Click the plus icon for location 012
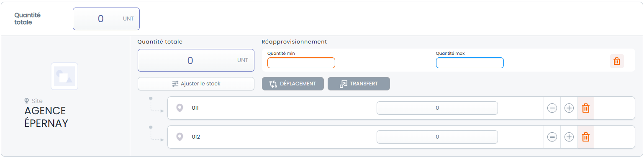The image size is (644, 157). 569,137
